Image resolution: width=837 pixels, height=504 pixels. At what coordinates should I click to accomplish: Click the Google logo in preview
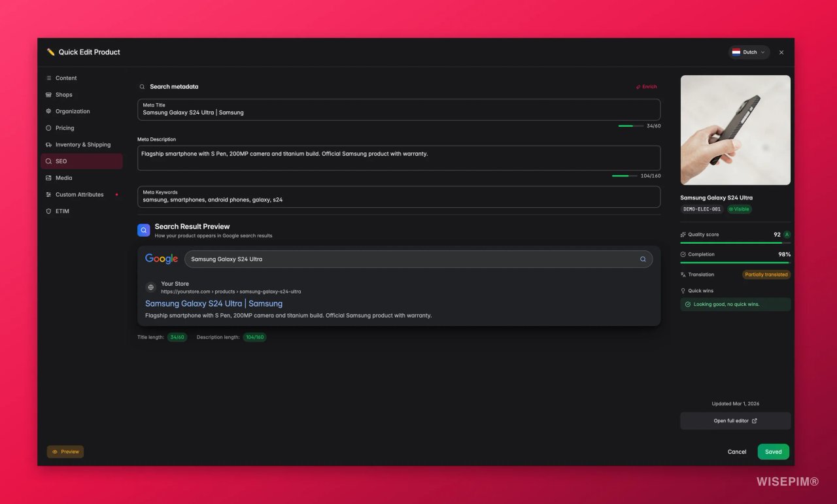point(162,259)
